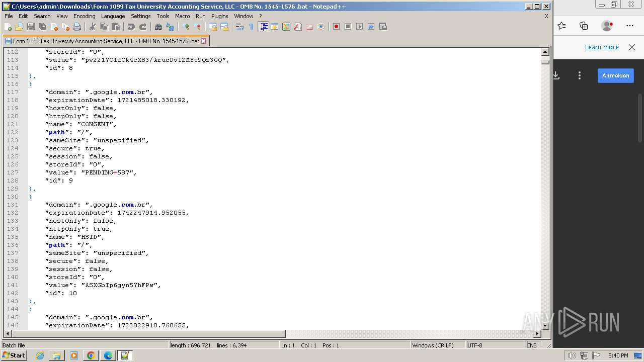
Task: Start macro recording with the red record button
Action: coord(336,27)
